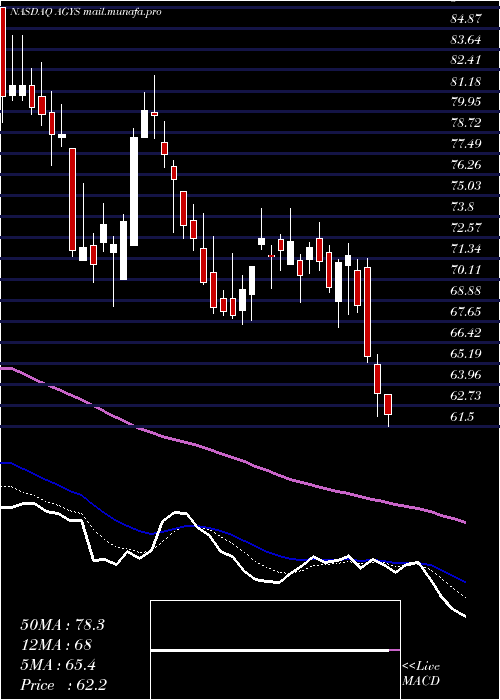
Task: Click the 12MA : 68 readout
Action: tap(56, 645)
